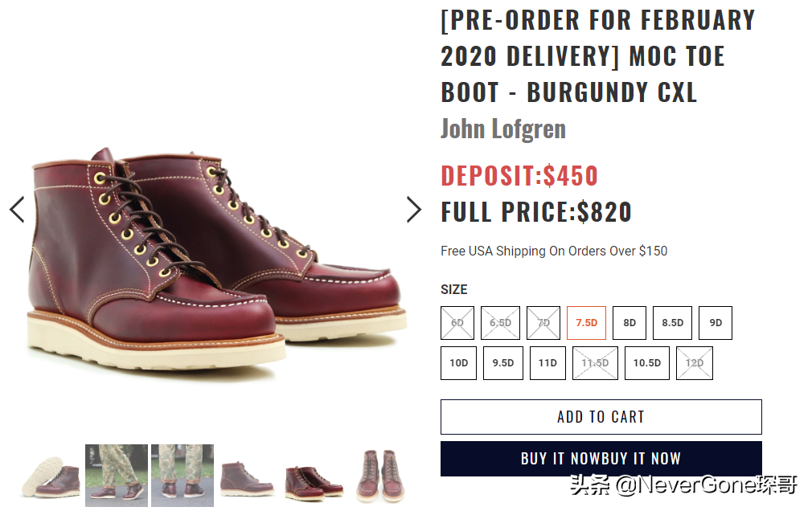Pick size 10.5D
812x511 pixels.
tap(646, 363)
